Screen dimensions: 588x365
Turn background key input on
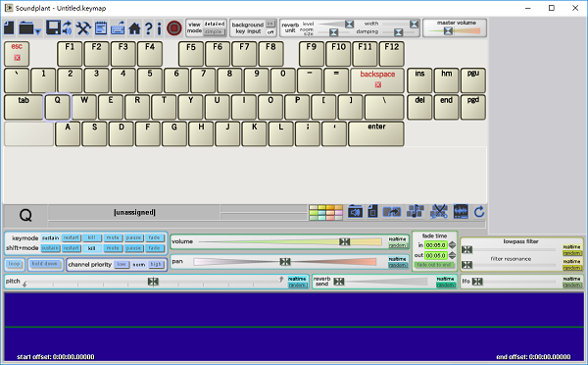tap(270, 24)
